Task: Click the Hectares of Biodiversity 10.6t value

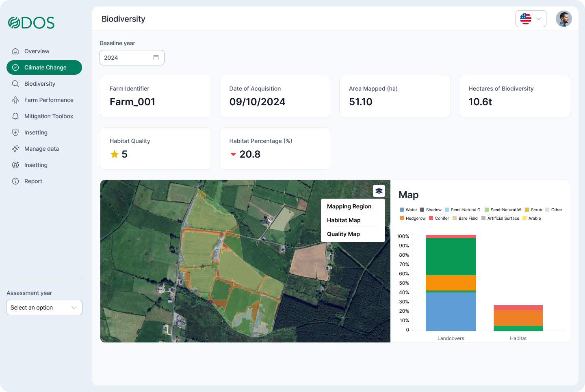Action: pyautogui.click(x=480, y=102)
